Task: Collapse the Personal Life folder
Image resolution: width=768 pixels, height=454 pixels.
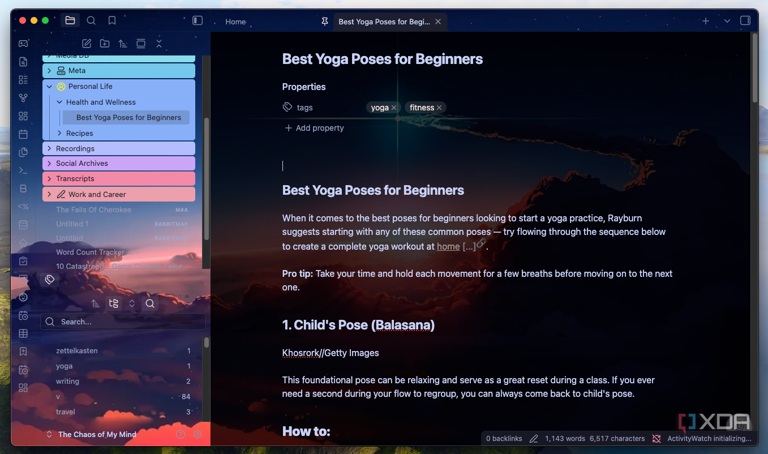Action: pos(49,87)
